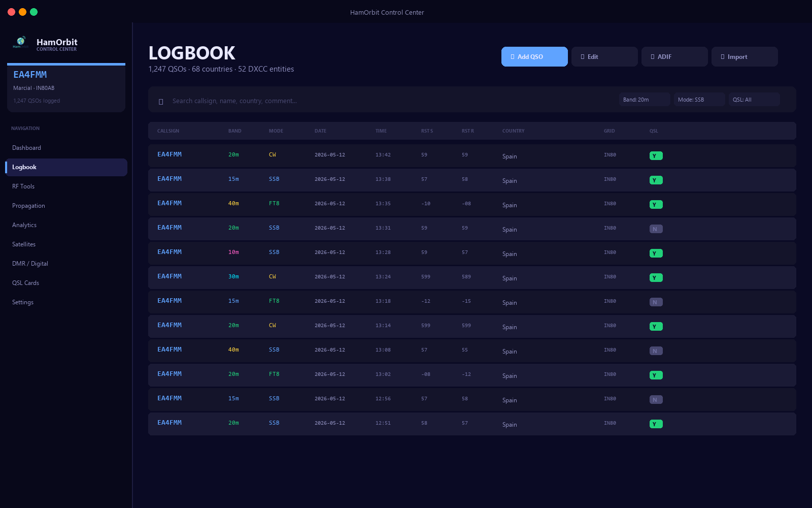The width and height of the screenshot is (812, 508).
Task: Click callsign EA4FMM in the 13:42 row
Action: coord(170,154)
